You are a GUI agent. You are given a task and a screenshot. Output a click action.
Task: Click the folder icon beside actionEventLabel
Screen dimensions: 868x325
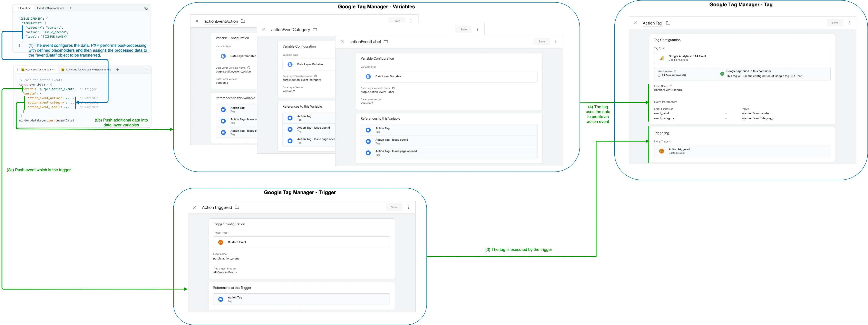tap(386, 41)
